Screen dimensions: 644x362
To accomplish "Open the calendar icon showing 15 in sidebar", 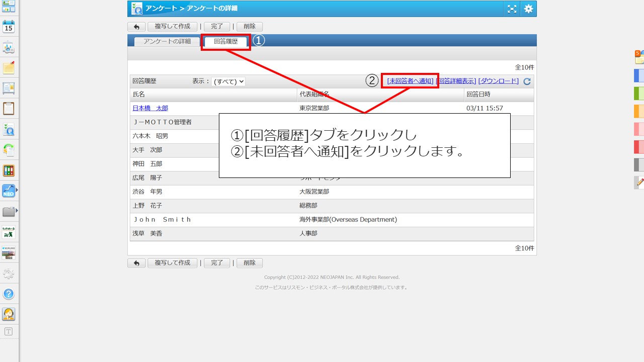I will pyautogui.click(x=9, y=27).
